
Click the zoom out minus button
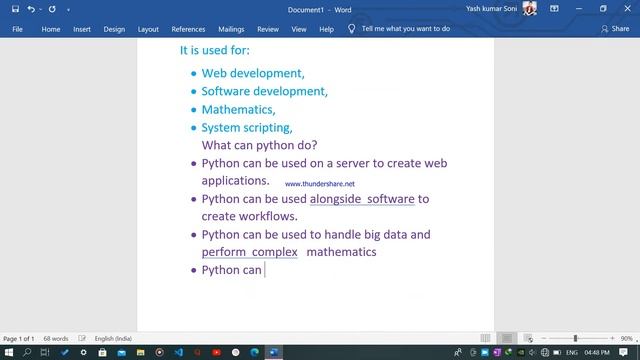pos(544,338)
